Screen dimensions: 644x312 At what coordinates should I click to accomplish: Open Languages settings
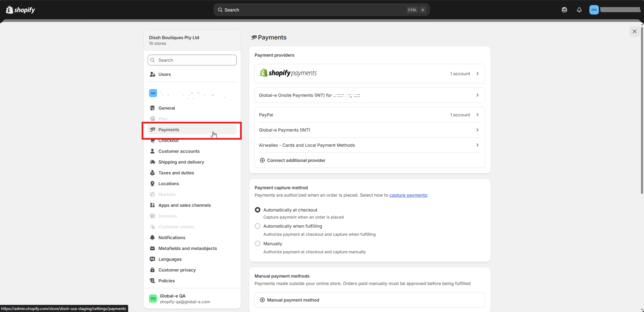tap(192, 259)
